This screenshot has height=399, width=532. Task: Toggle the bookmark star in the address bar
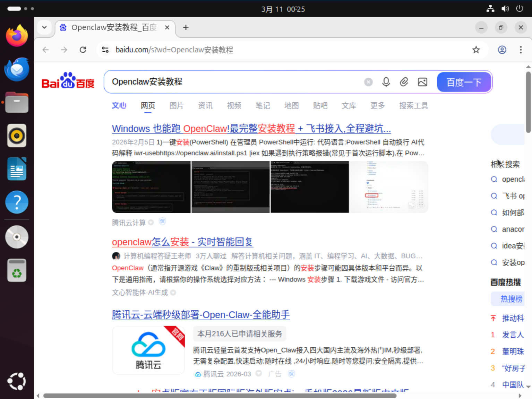476,50
